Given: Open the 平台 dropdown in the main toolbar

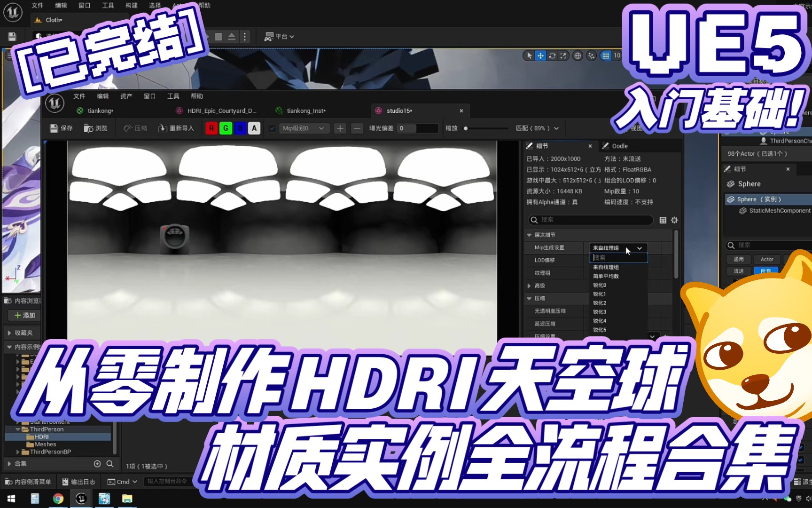Looking at the screenshot, I should point(279,37).
